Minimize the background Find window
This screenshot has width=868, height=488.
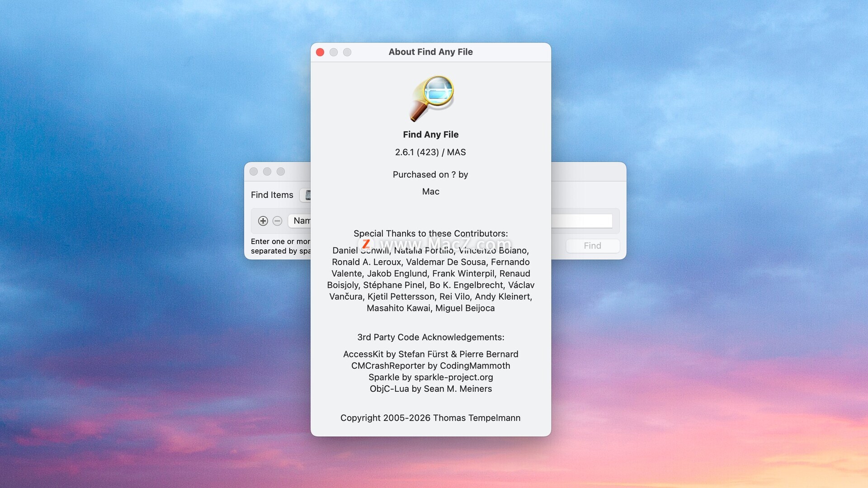(267, 172)
